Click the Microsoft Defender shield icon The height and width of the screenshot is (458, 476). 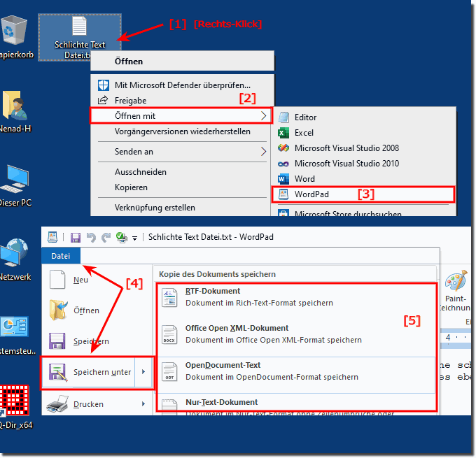tap(104, 85)
